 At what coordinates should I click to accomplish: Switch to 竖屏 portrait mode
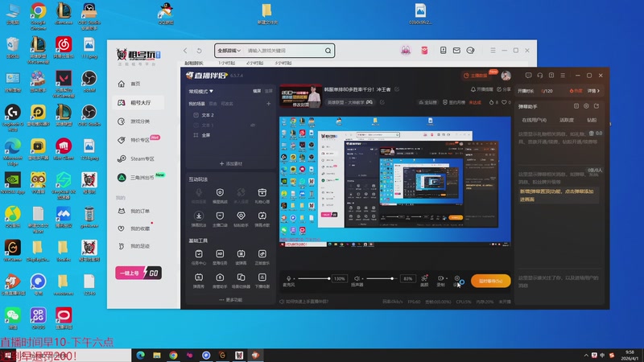click(x=269, y=91)
